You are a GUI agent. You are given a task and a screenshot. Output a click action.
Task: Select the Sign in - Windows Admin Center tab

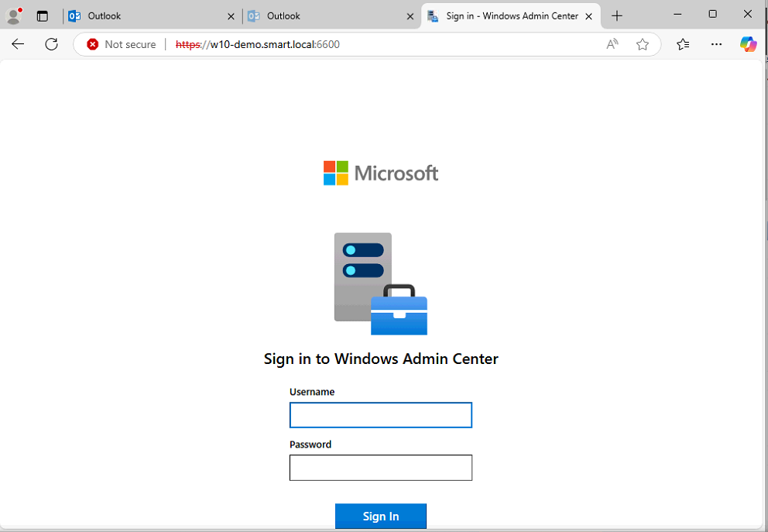[511, 16]
